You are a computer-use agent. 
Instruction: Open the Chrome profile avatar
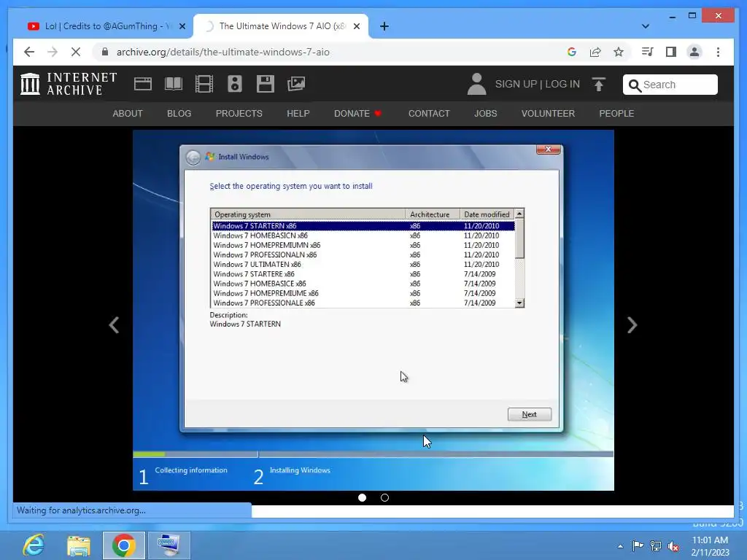click(694, 52)
